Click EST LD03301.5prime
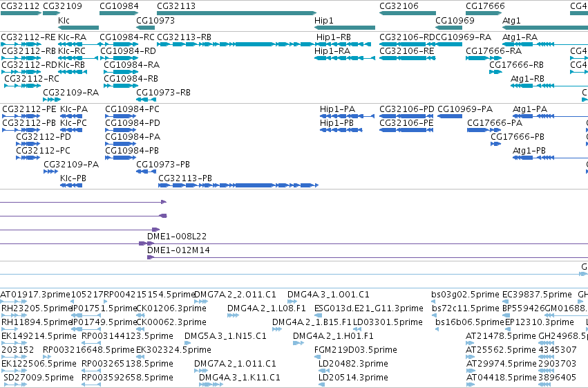Image resolution: width=588 pixels, height=388 pixels. 388,322
